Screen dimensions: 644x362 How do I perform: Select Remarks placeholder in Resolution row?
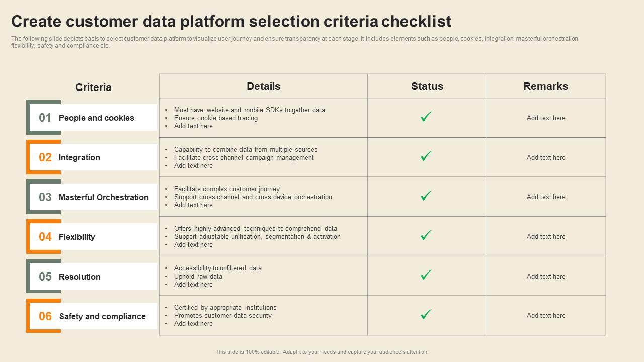click(546, 276)
